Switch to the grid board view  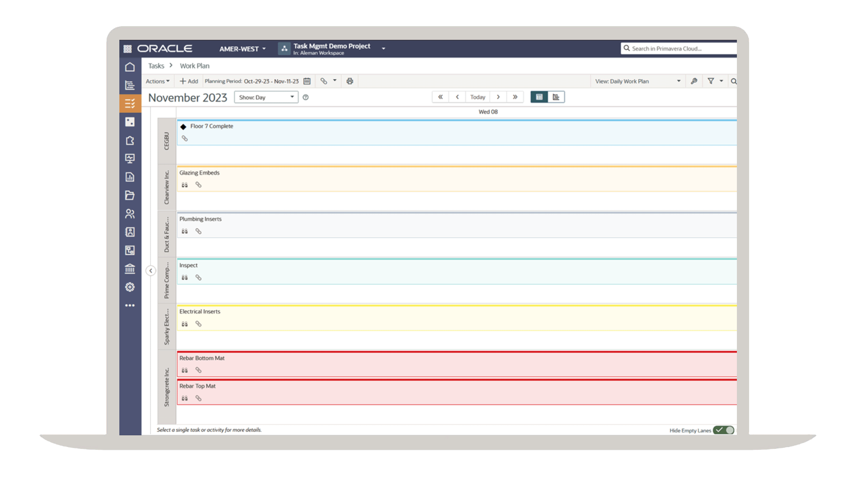[x=539, y=97]
